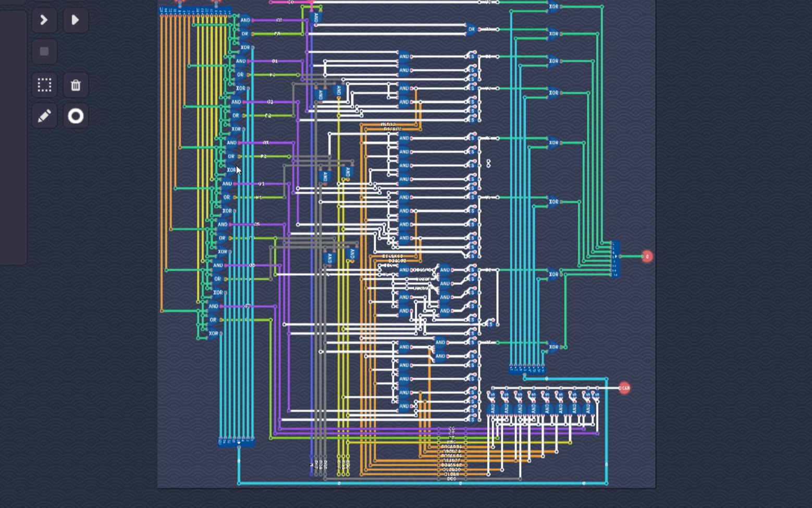Screen dimensions: 812x508
Task: Click the byte maker component feeding output 0
Action: point(615,259)
